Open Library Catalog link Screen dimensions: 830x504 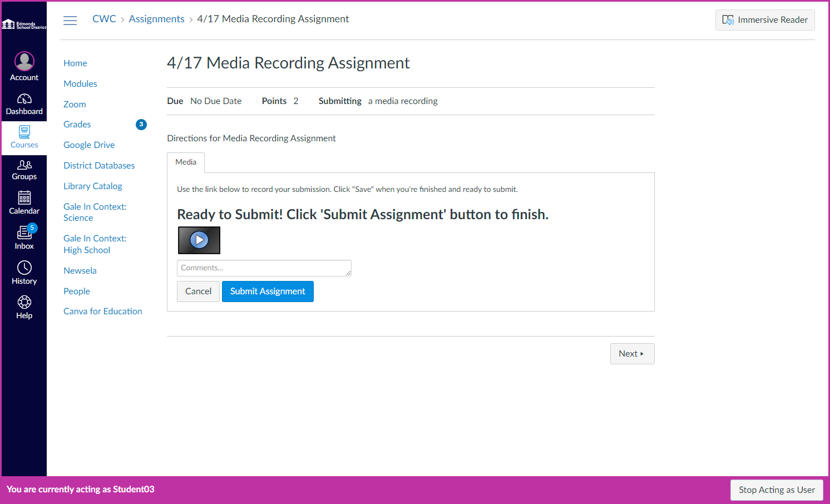93,186
